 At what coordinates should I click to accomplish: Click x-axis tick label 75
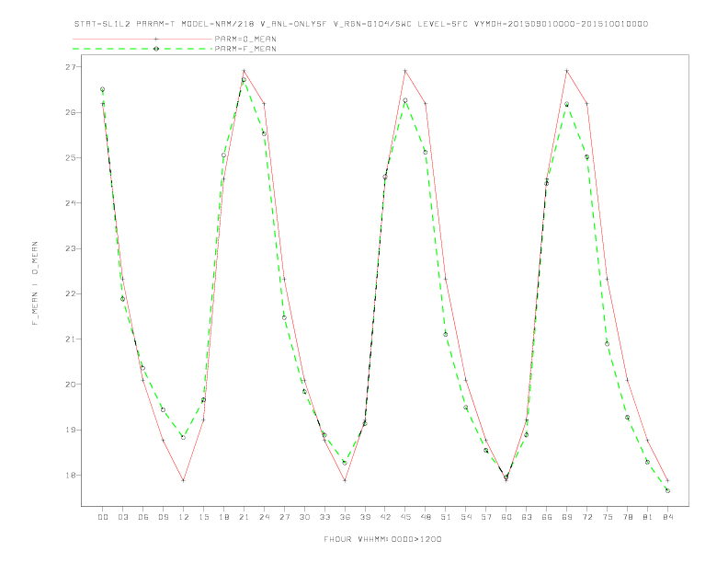608,517
